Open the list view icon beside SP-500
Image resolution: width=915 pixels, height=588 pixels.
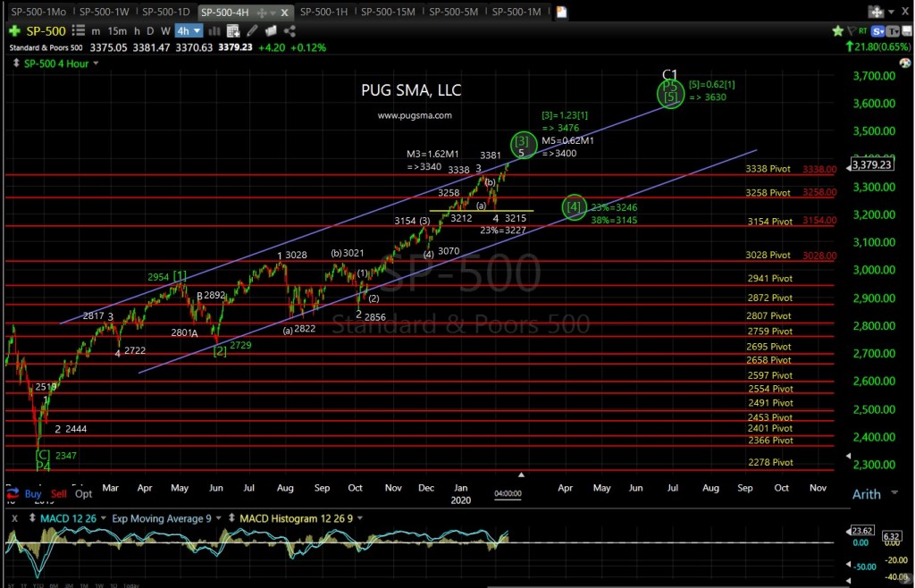80,31
